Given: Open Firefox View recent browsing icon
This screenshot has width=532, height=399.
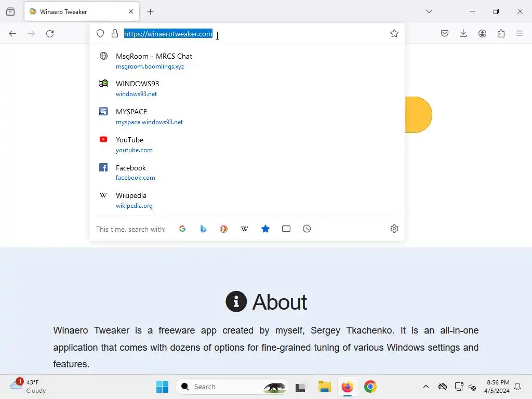Looking at the screenshot, I should point(10,12).
